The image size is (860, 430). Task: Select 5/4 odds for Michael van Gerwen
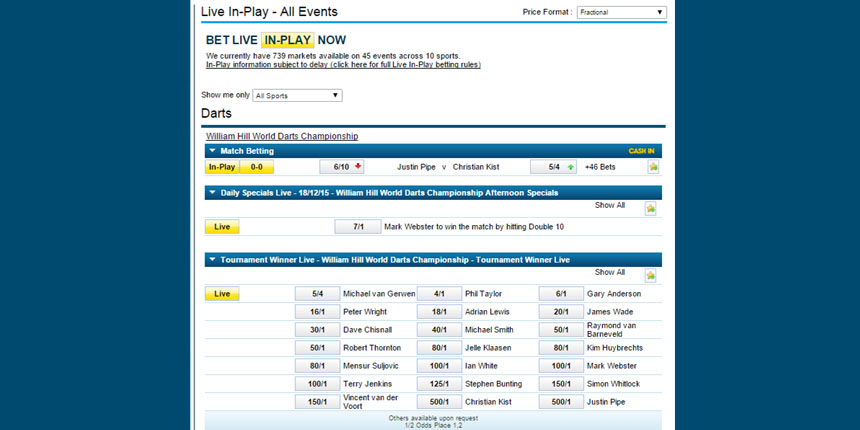(318, 294)
